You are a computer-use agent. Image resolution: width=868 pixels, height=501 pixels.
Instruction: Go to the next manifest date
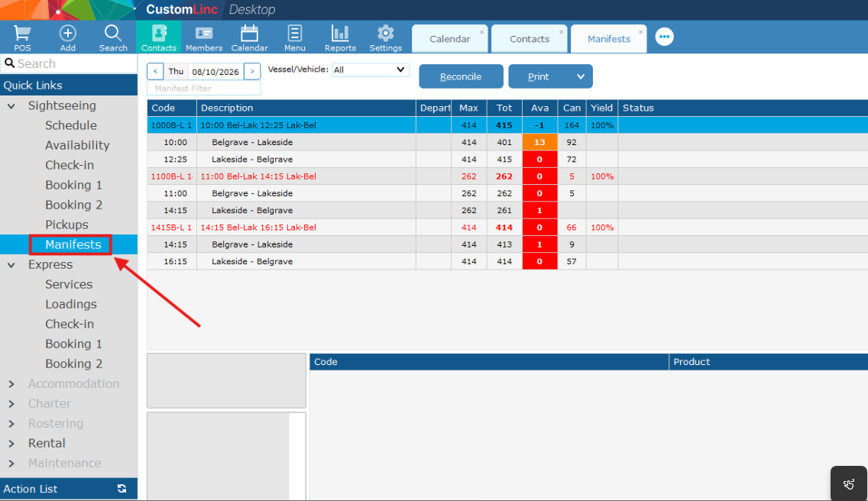(x=252, y=72)
